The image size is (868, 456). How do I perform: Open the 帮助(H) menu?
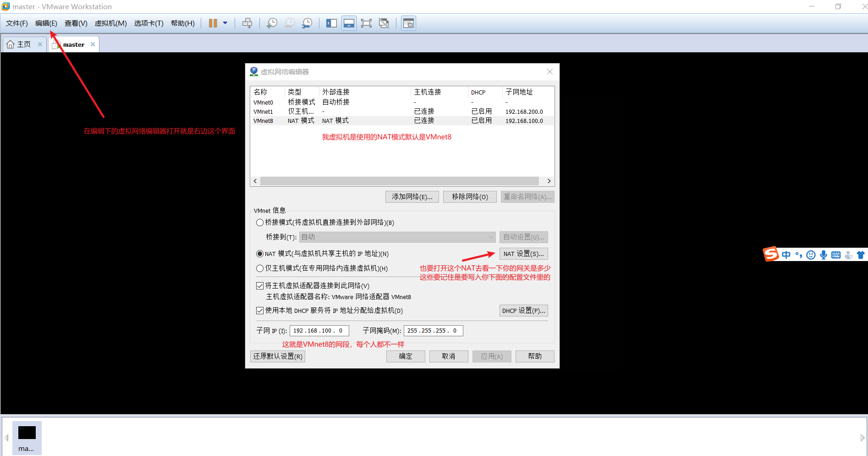[182, 23]
